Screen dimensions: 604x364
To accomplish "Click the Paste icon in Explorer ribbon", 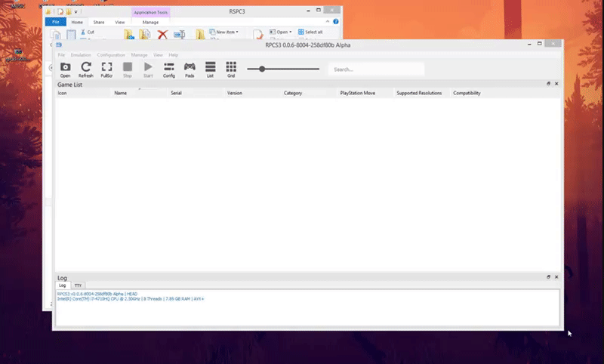I will coord(71,34).
